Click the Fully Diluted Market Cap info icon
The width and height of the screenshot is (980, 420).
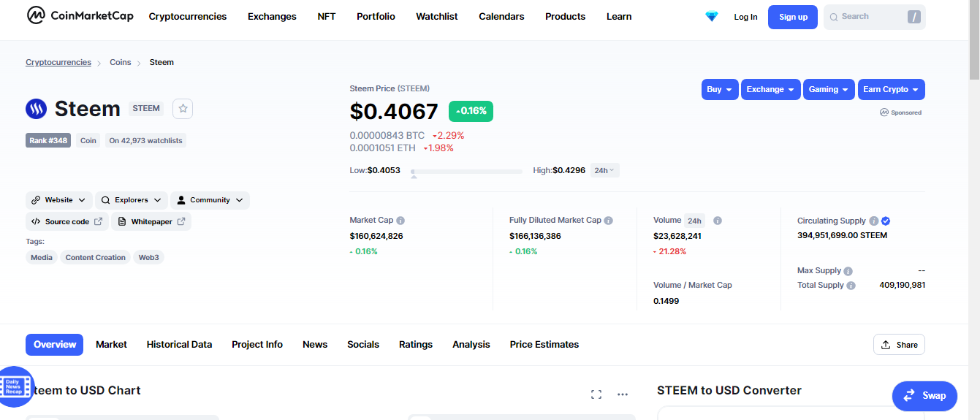pyautogui.click(x=609, y=220)
